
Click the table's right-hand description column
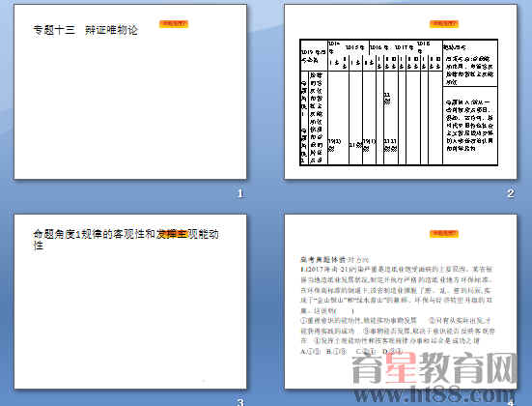[x=470, y=102]
